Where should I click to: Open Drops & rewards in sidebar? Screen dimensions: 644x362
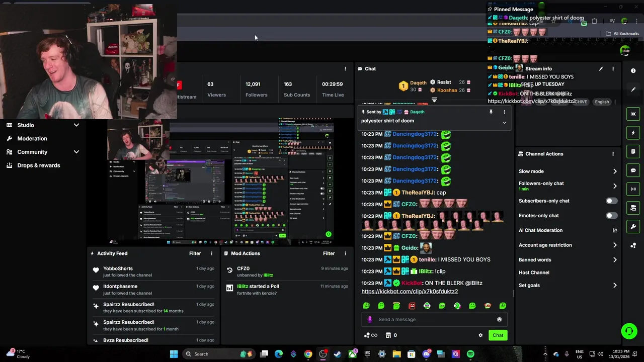[38, 165]
